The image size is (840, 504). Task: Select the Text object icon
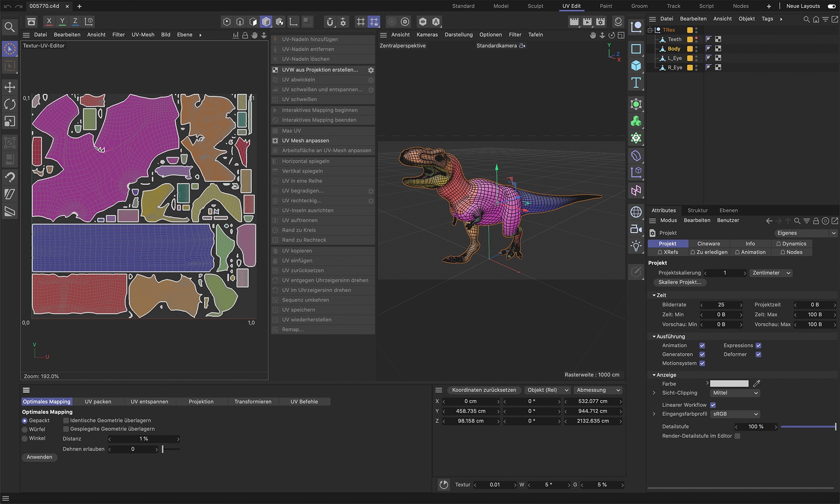[636, 83]
